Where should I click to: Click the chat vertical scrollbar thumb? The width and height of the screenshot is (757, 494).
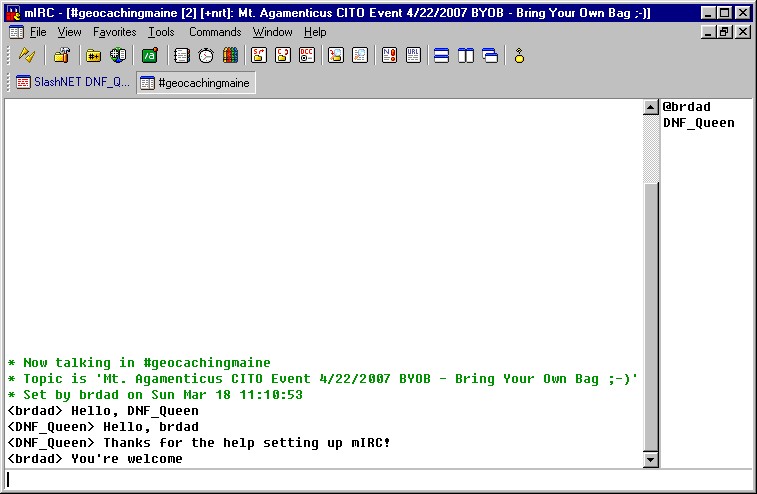651,317
